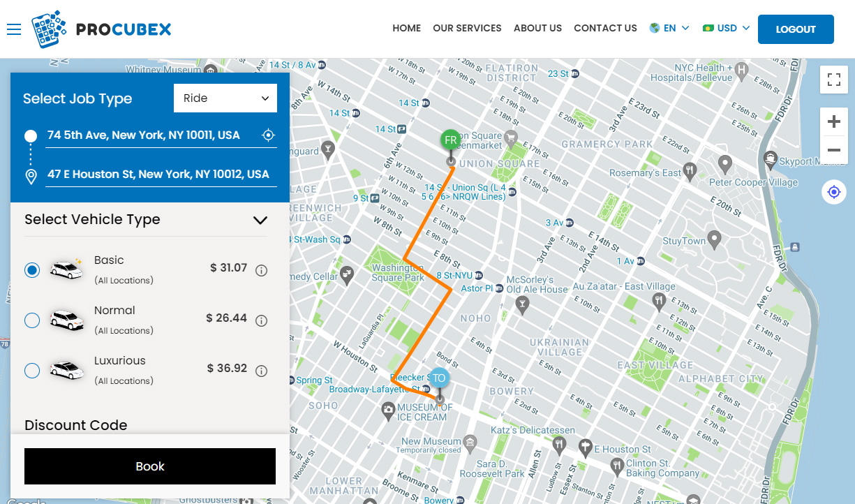Choose the Luxurious vehicle option
855x504 pixels.
point(32,370)
